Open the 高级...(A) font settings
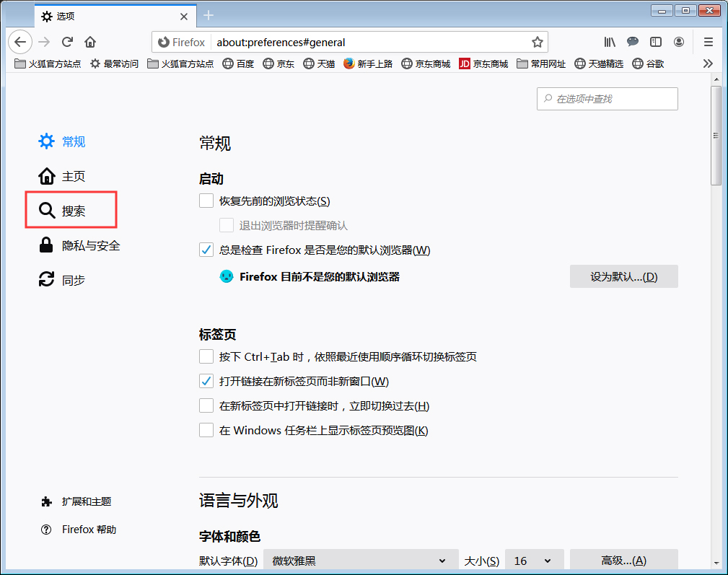 pos(623,561)
